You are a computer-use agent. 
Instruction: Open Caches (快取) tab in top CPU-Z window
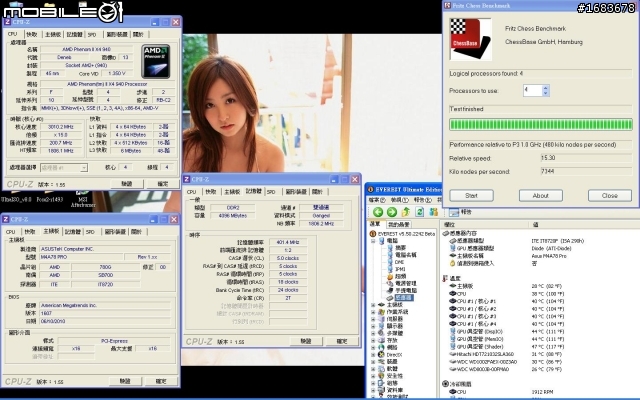(31, 35)
